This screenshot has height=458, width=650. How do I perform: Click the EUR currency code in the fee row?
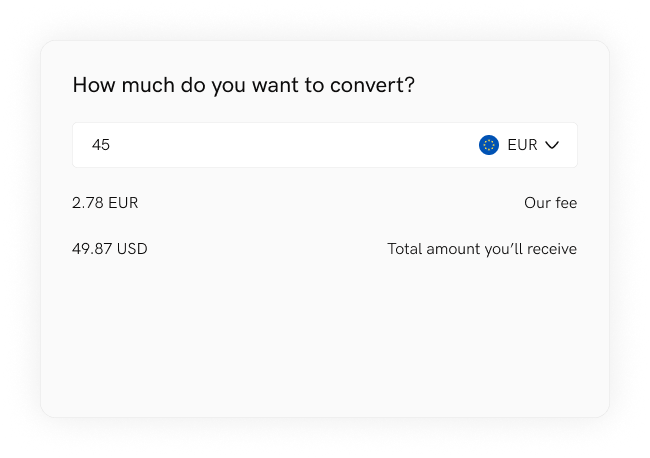pyautogui.click(x=123, y=203)
